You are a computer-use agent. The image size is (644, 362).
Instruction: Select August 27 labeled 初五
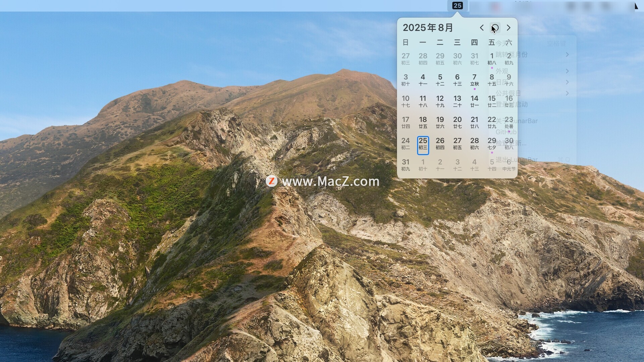click(457, 144)
